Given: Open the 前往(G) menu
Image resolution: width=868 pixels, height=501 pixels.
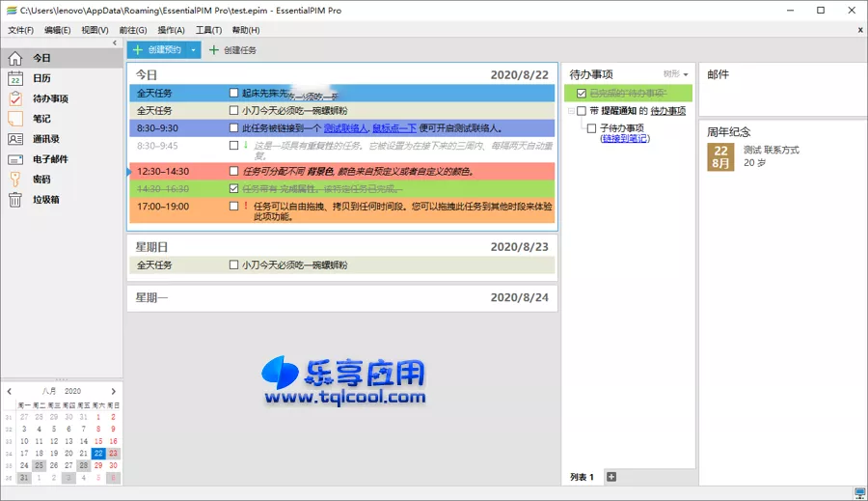Looking at the screenshot, I should coord(133,30).
